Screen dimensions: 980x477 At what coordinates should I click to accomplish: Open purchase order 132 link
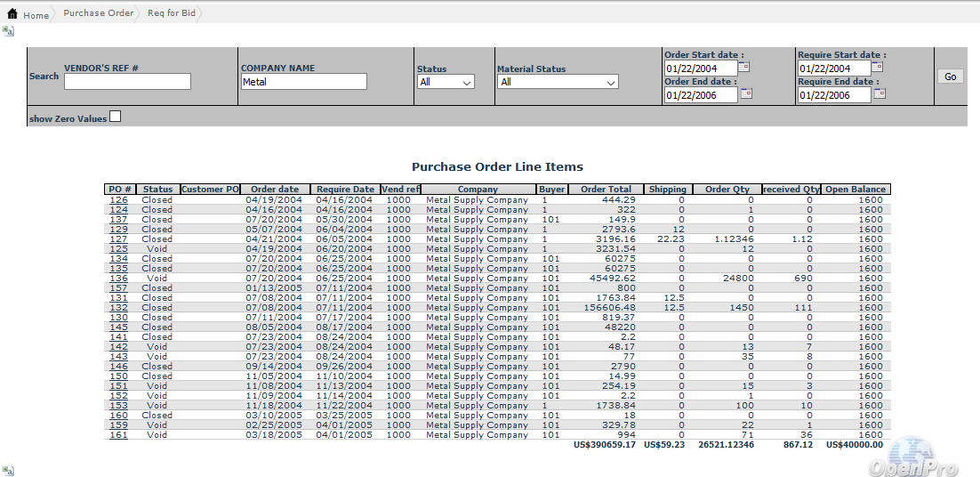click(118, 308)
